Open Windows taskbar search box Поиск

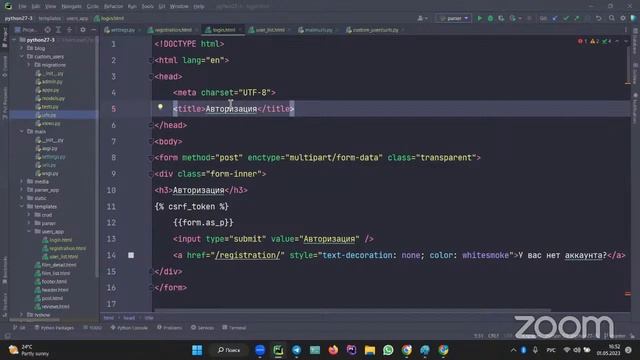(229, 350)
